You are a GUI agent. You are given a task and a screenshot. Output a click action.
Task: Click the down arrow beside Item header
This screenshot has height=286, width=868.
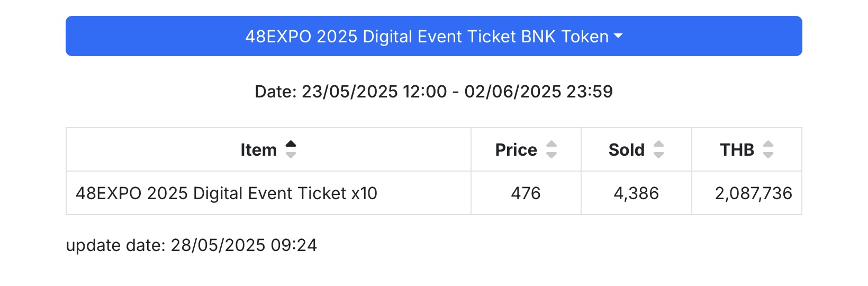291,155
